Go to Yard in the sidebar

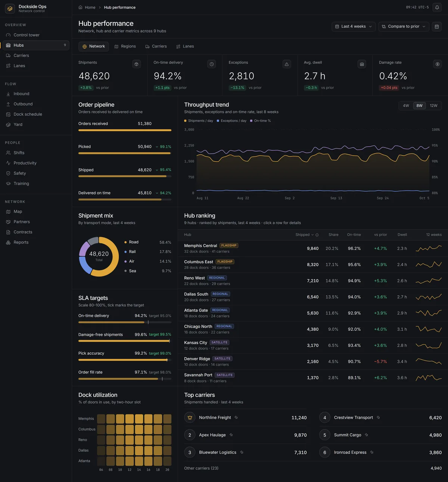click(x=36, y=125)
